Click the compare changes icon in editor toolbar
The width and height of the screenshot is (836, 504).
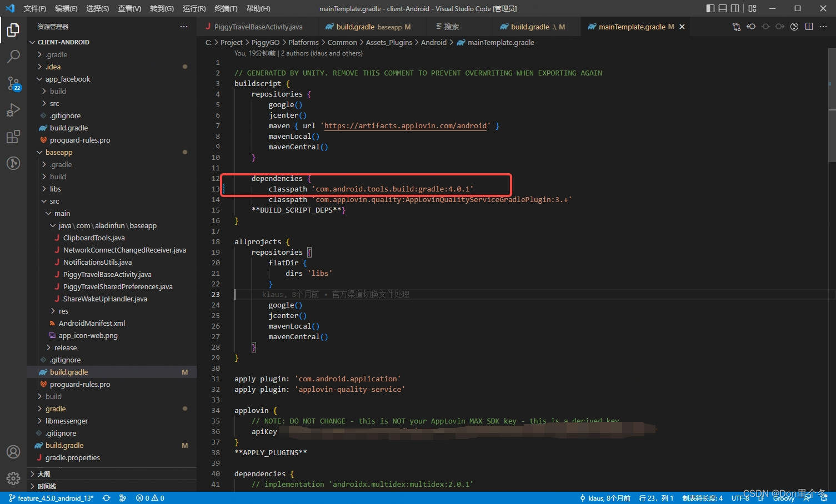(x=737, y=27)
